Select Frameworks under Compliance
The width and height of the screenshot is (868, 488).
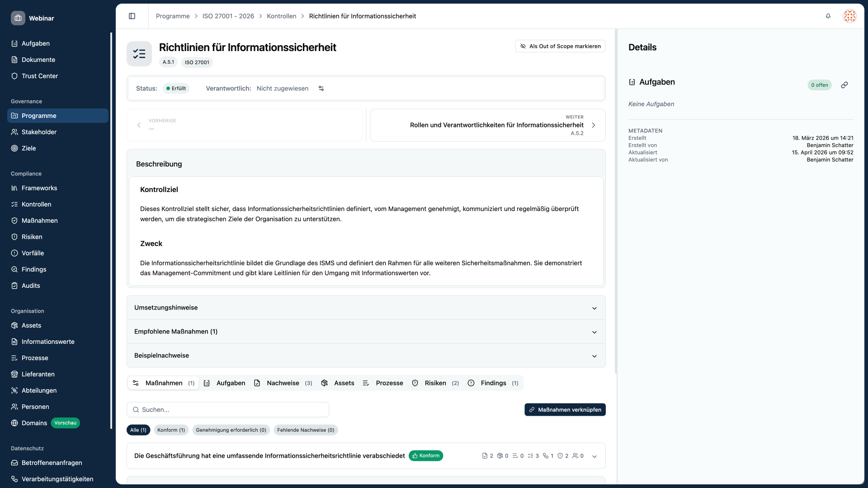click(39, 188)
